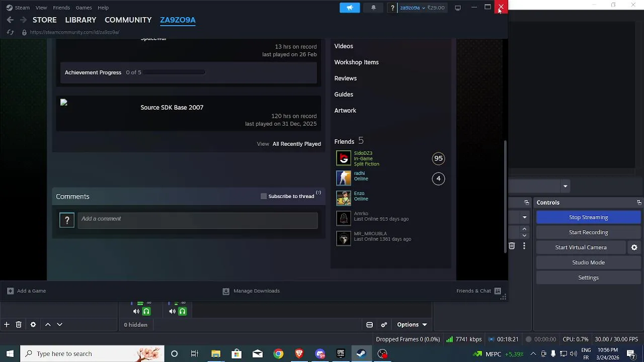The image size is (644, 362).
Task: Mute second OBS audio mixer channel speaker
Action: (x=172, y=311)
